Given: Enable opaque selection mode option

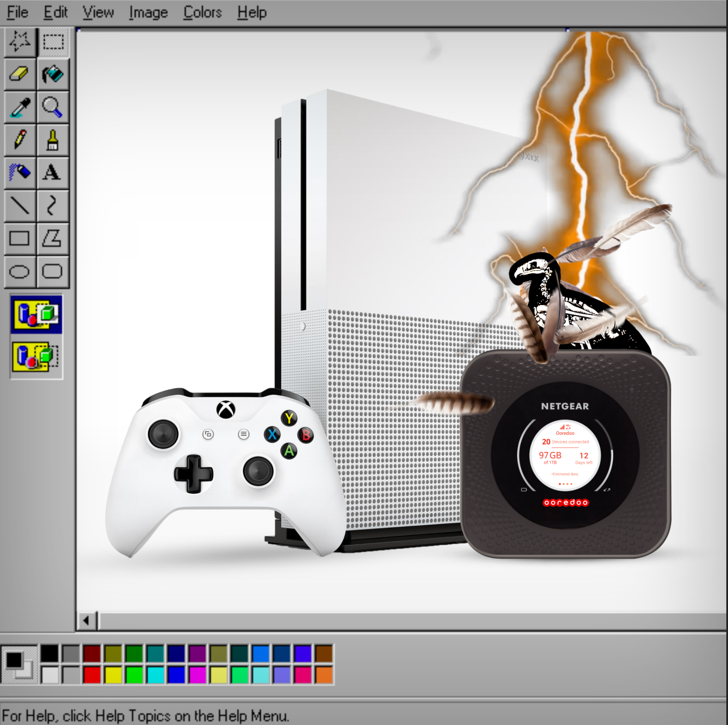Looking at the screenshot, I should click(x=37, y=314).
